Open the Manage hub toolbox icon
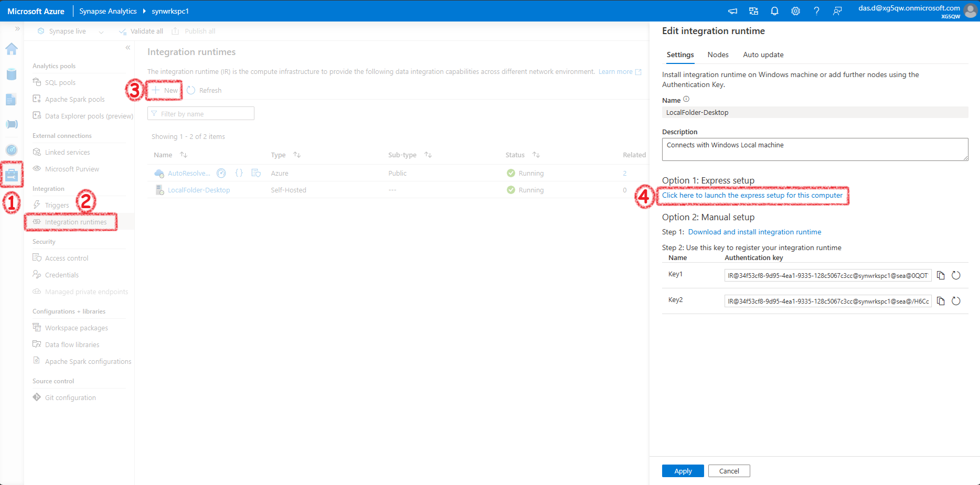The height and width of the screenshot is (485, 980). [12, 175]
